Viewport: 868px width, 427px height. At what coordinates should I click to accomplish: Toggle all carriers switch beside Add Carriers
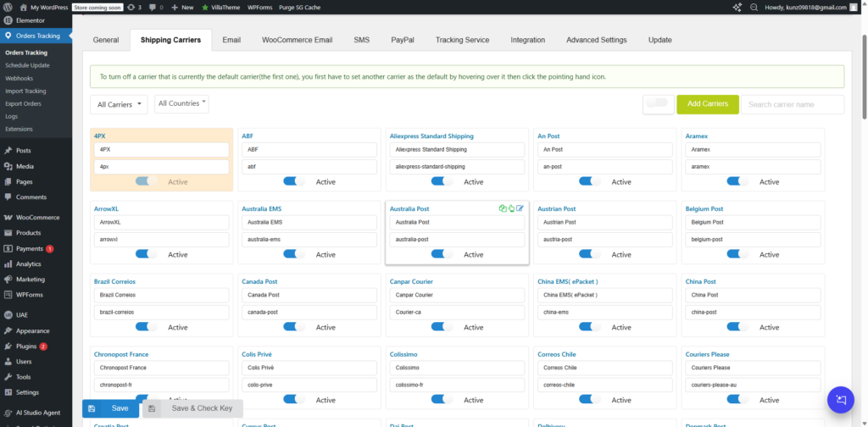click(657, 103)
